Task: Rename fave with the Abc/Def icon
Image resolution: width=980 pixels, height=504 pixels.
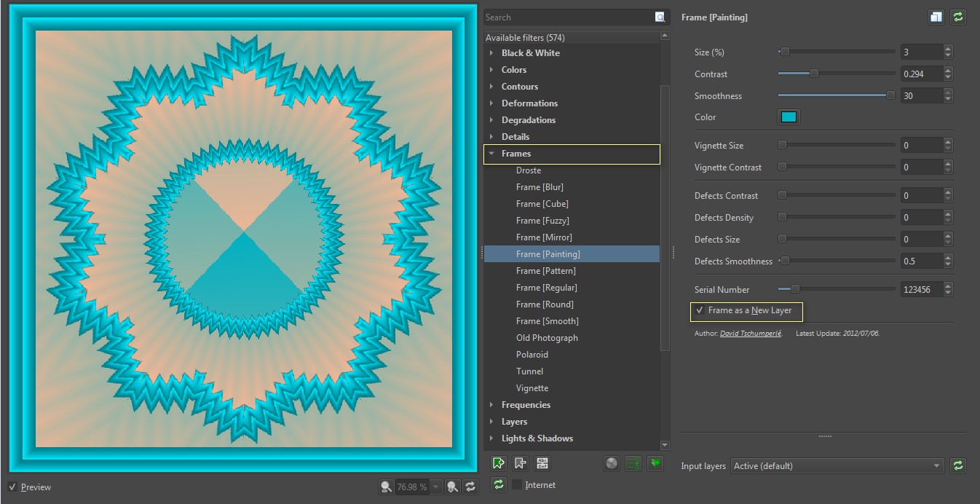Action: [542, 463]
